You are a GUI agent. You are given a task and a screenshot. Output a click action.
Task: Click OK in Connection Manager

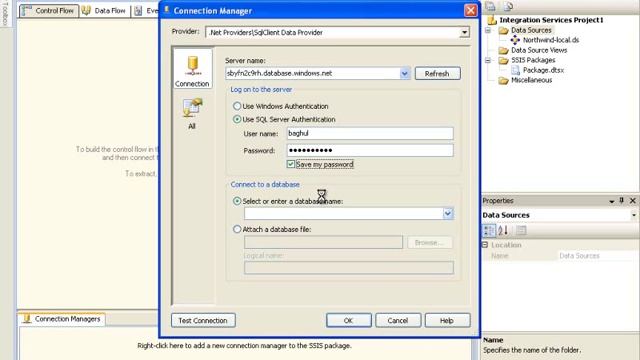(x=349, y=320)
